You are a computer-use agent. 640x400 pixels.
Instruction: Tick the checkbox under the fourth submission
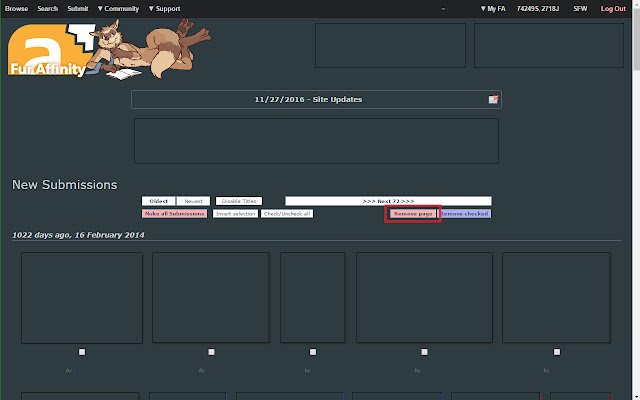point(424,352)
